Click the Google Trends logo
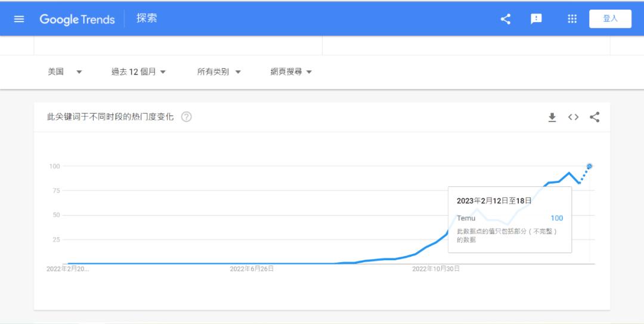The image size is (644, 324). (x=77, y=19)
